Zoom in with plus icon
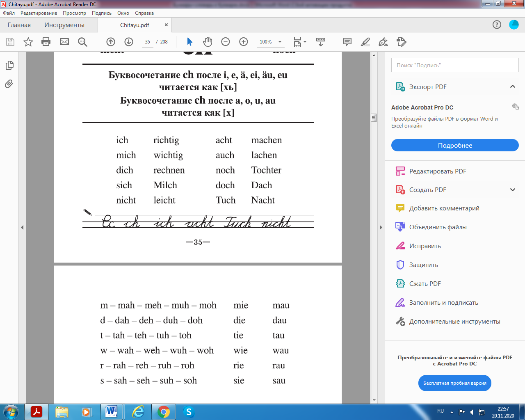Image resolution: width=525 pixels, height=420 pixels. (x=244, y=42)
